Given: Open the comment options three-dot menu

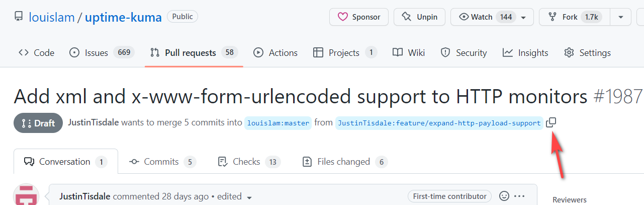Looking at the screenshot, I should tap(520, 196).
